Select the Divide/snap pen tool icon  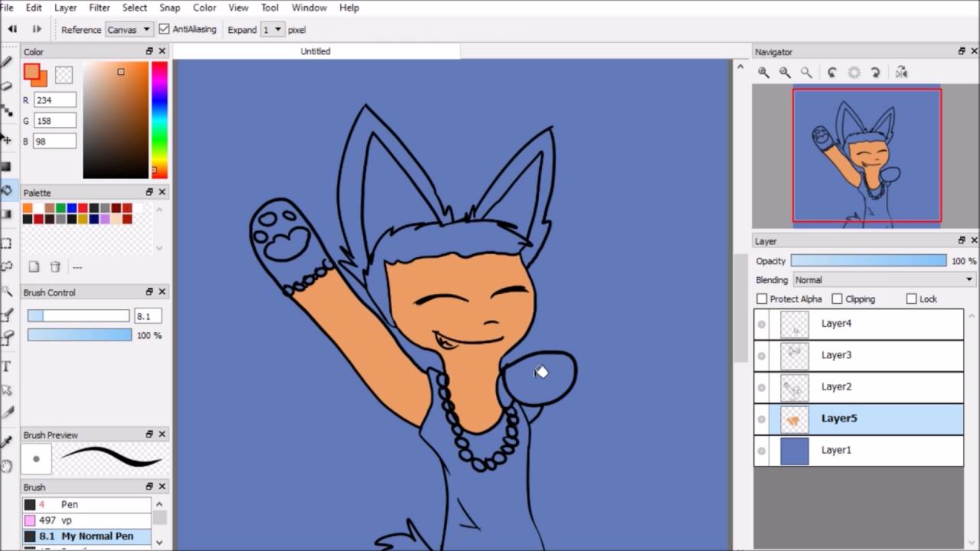click(x=6, y=413)
